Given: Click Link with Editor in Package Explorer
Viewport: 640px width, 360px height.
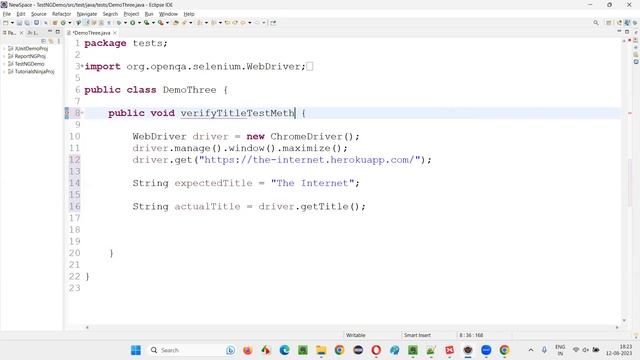Looking at the screenshot, I should [51, 41].
